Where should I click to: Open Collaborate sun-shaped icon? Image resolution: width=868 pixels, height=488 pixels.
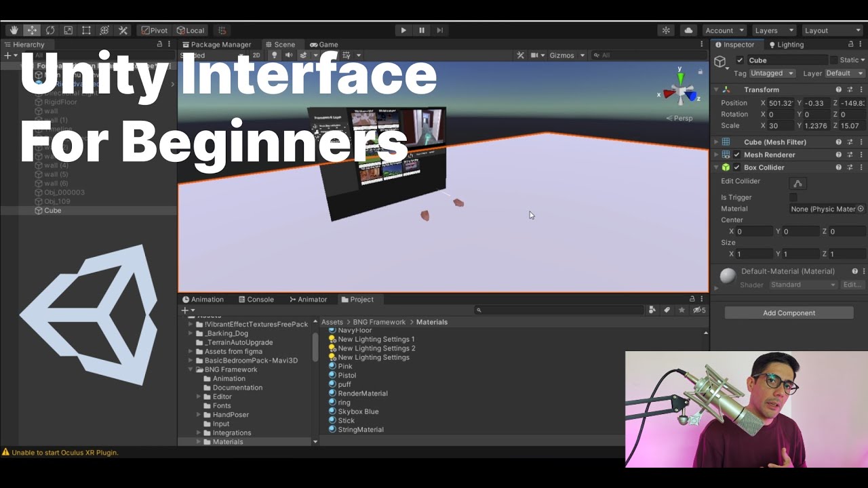(x=666, y=30)
